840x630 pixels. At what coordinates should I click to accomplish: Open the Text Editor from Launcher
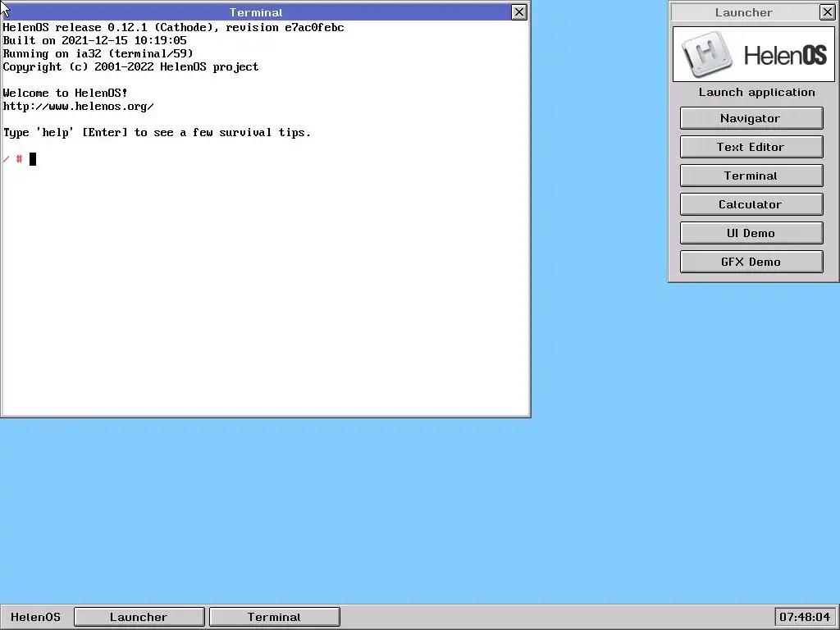(751, 147)
